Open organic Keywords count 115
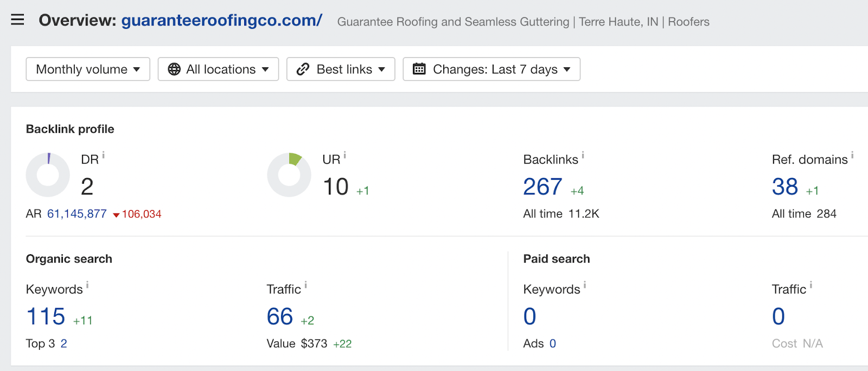This screenshot has width=868, height=371. pos(46,317)
